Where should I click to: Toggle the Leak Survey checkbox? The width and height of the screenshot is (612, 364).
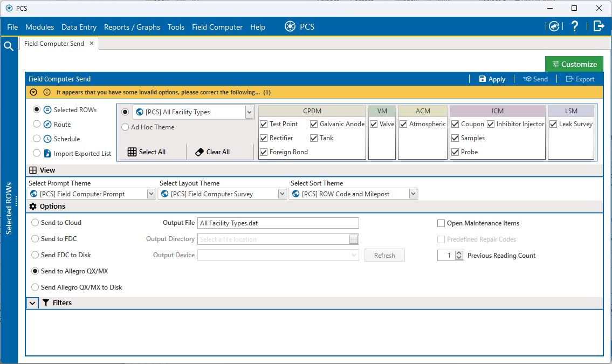[553, 124]
